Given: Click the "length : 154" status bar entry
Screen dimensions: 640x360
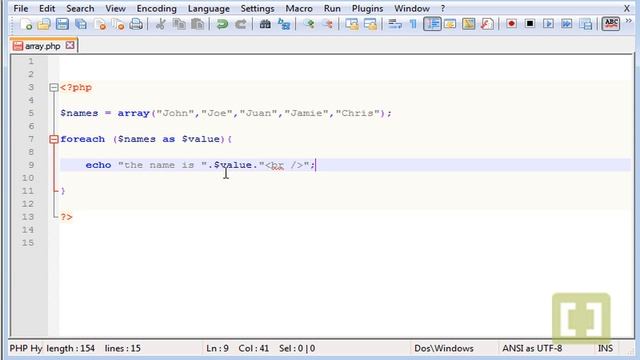Looking at the screenshot, I should coord(70,348).
